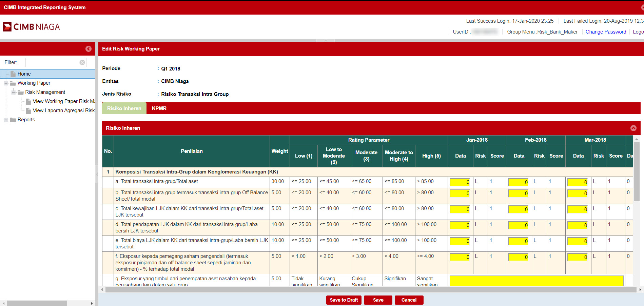Screen dimensions: 644x306
Task: Click the table's horizontal scrollbar
Action: [x=370, y=289]
